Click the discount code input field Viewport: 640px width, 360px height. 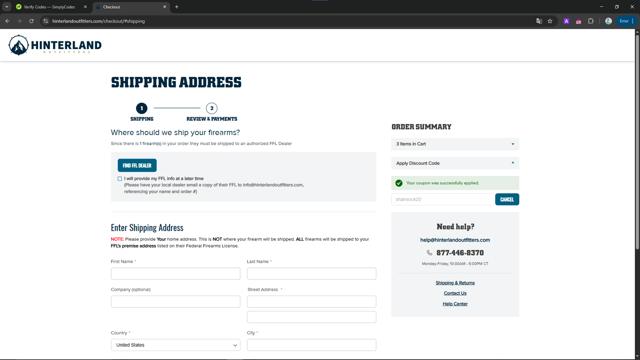(x=442, y=199)
